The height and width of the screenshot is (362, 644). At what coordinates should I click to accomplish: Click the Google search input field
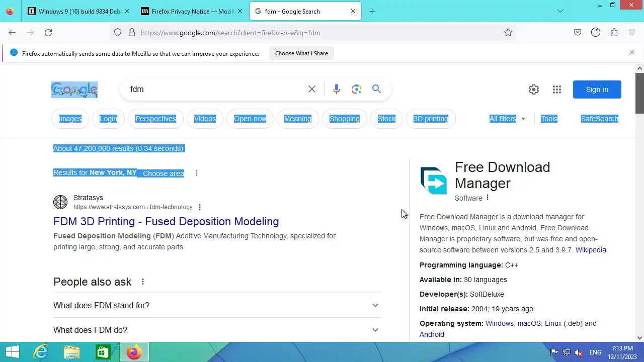pos(216,89)
